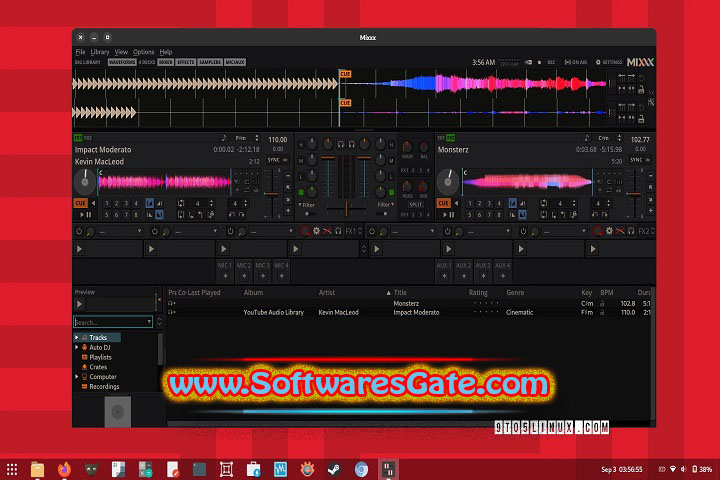
Task: Trigger hotcue 8 on Monsterz deck
Action: coord(499,215)
